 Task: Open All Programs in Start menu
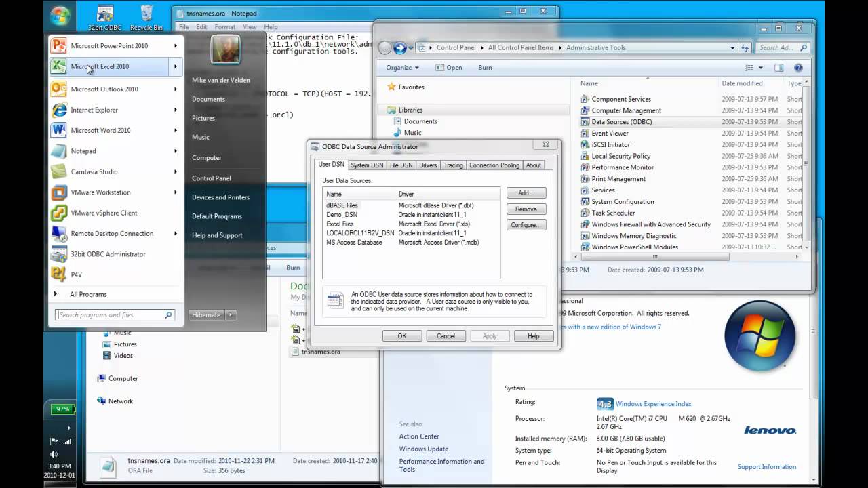coord(88,294)
